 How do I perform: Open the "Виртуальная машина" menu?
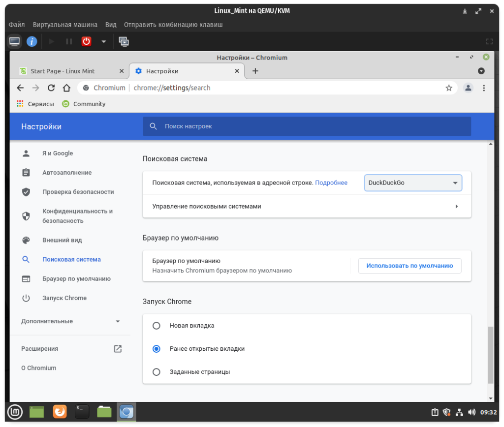65,25
